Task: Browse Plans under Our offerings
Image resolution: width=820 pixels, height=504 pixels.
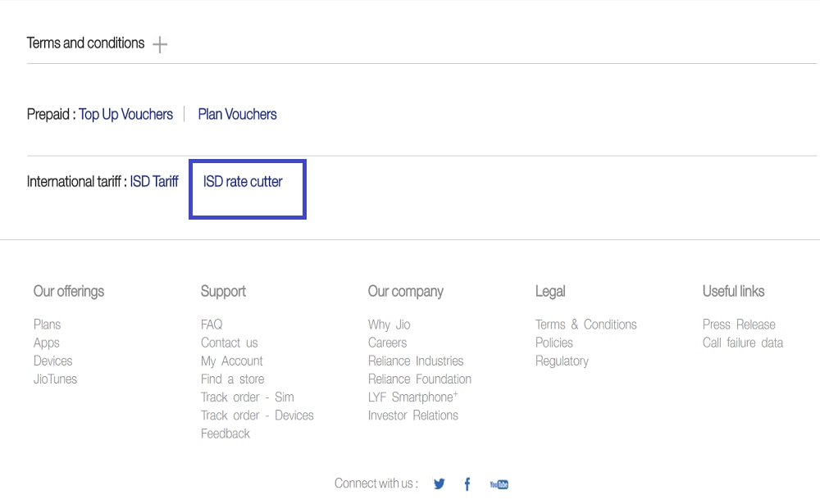Action: (x=47, y=325)
